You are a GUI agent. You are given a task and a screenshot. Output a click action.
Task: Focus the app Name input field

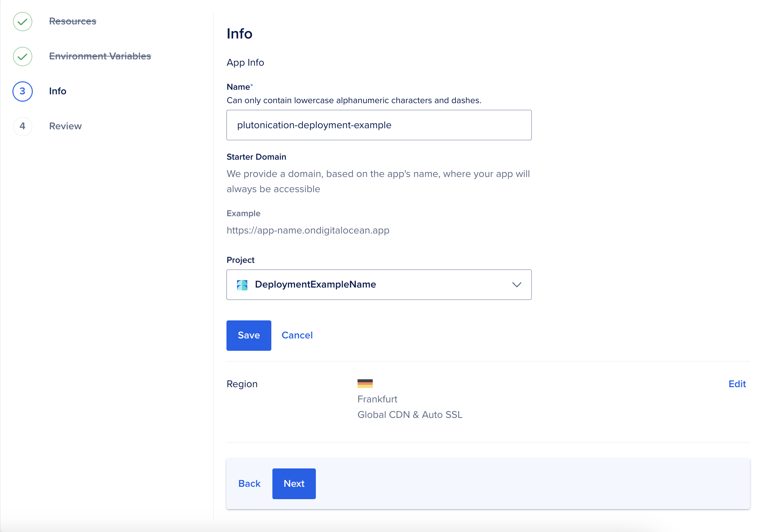click(x=379, y=125)
